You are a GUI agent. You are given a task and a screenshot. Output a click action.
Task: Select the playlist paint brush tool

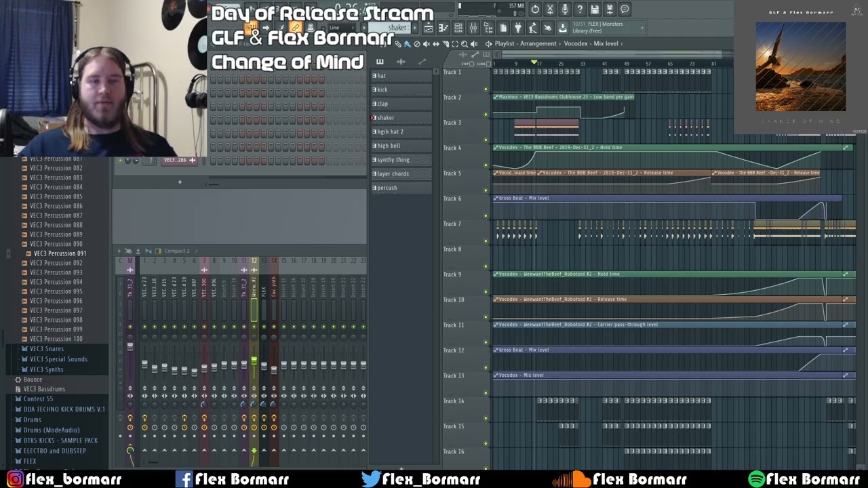click(x=408, y=43)
